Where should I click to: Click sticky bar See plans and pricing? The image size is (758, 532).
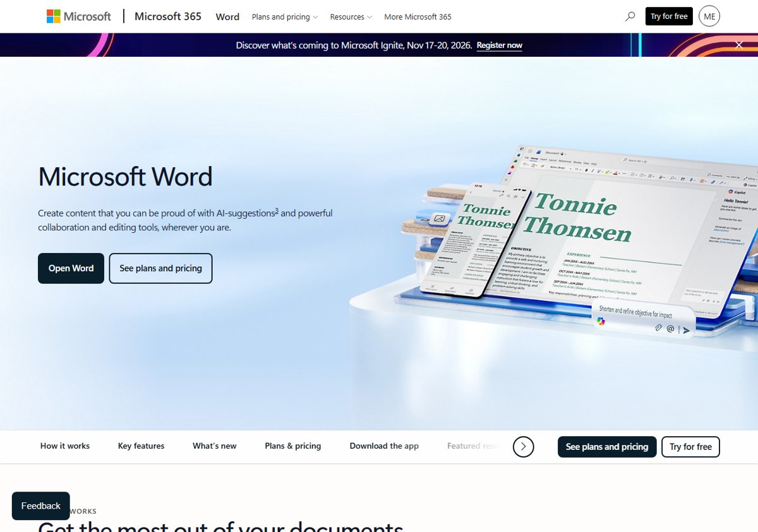point(607,447)
